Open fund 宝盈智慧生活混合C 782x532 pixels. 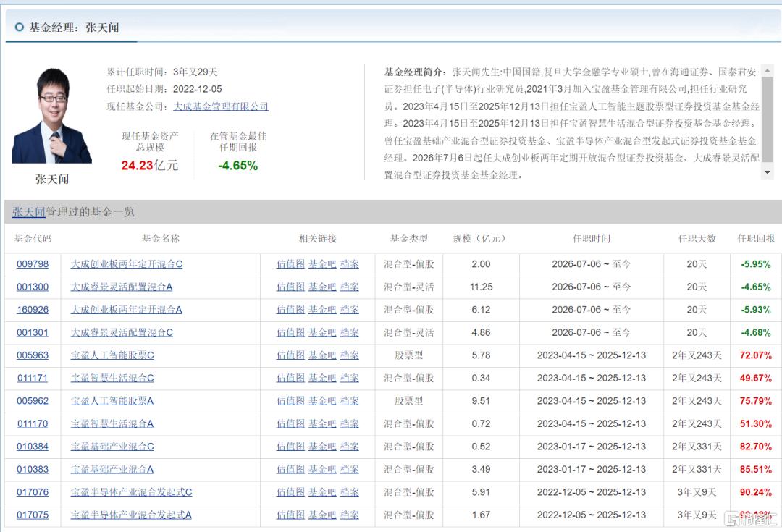point(112,379)
